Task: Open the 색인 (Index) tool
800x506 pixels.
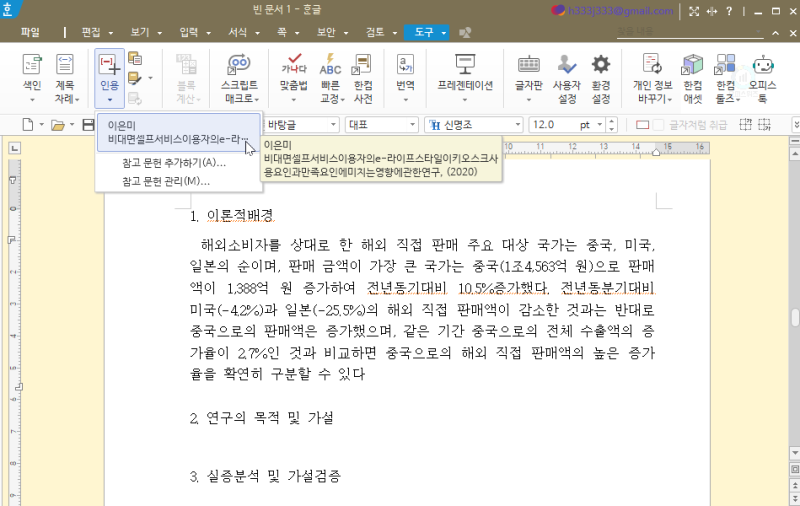Action: [x=32, y=78]
